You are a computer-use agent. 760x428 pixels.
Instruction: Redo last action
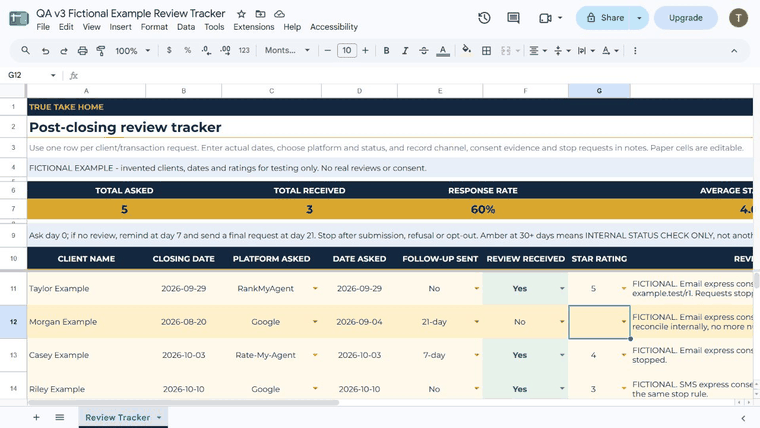click(x=63, y=50)
